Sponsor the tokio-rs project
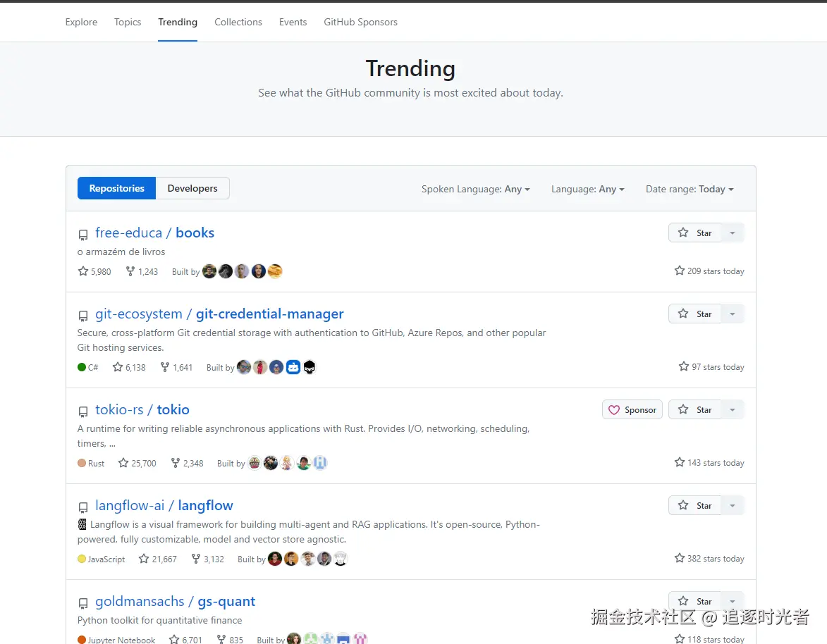The image size is (827, 644). (x=632, y=410)
